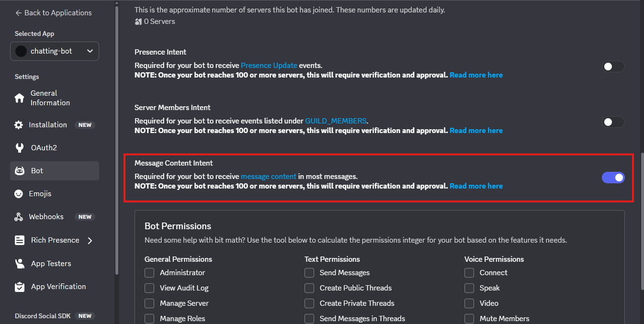Disable the Message Content Intent toggle
Screen dimensions: 644x324
pos(613,178)
